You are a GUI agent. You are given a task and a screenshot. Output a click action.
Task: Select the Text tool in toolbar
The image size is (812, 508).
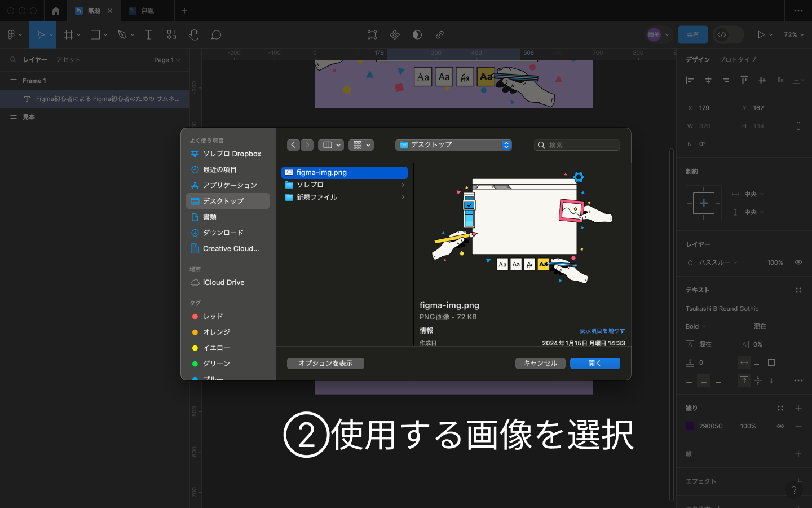(x=149, y=35)
